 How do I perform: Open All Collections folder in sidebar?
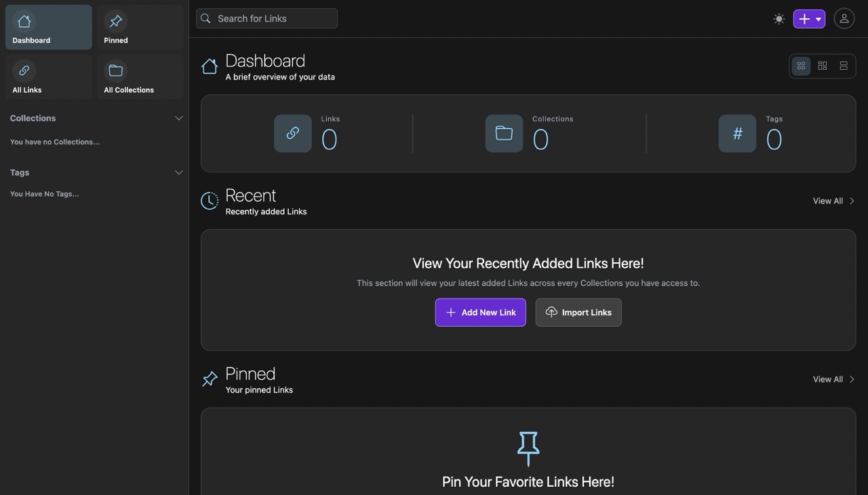(x=140, y=77)
